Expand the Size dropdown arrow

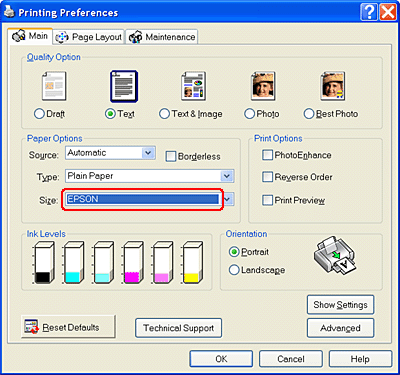pyautogui.click(x=228, y=199)
